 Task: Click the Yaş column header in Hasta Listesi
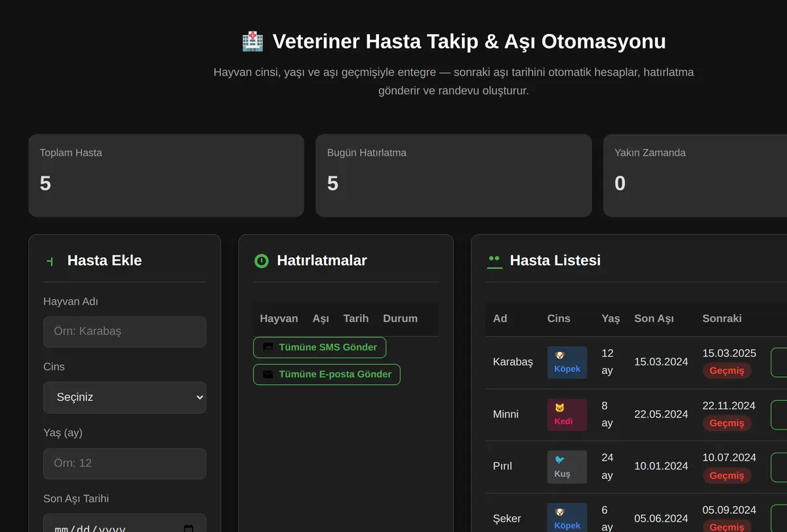tap(611, 319)
